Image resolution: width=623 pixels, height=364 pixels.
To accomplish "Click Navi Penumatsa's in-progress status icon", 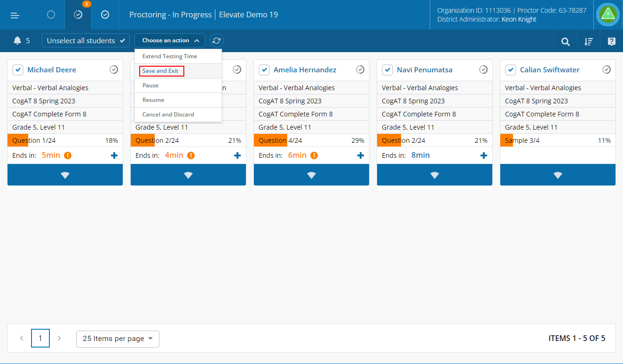I will click(x=483, y=70).
